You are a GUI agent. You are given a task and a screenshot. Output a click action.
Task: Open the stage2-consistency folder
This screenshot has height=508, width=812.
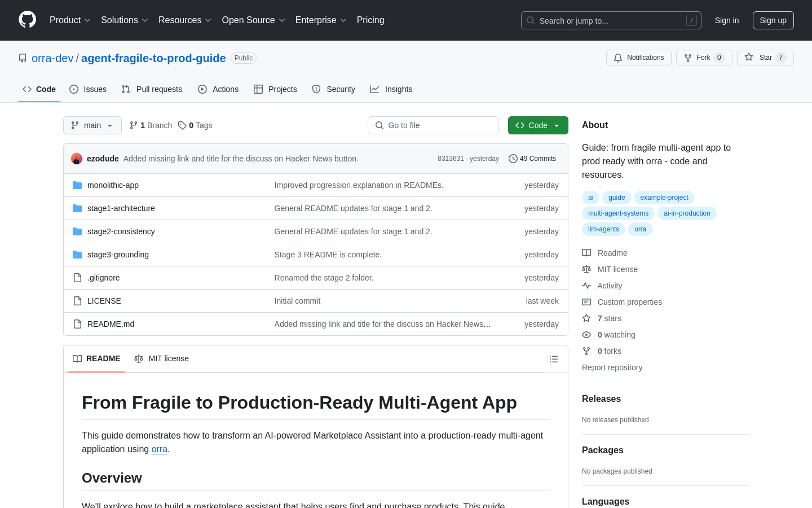click(x=121, y=231)
